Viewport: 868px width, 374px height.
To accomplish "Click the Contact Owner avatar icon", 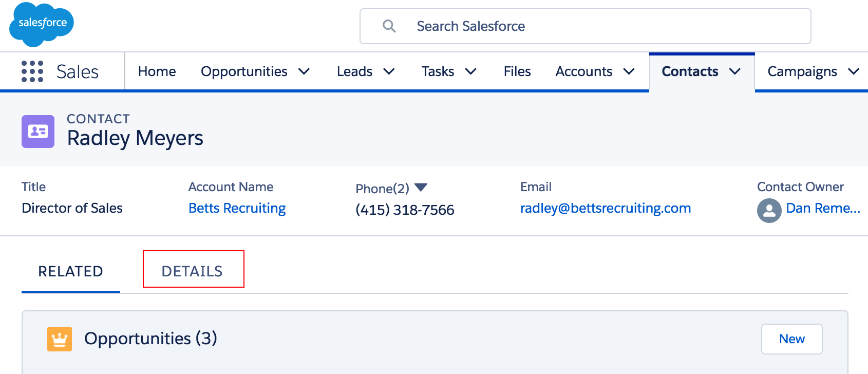I will [x=769, y=210].
